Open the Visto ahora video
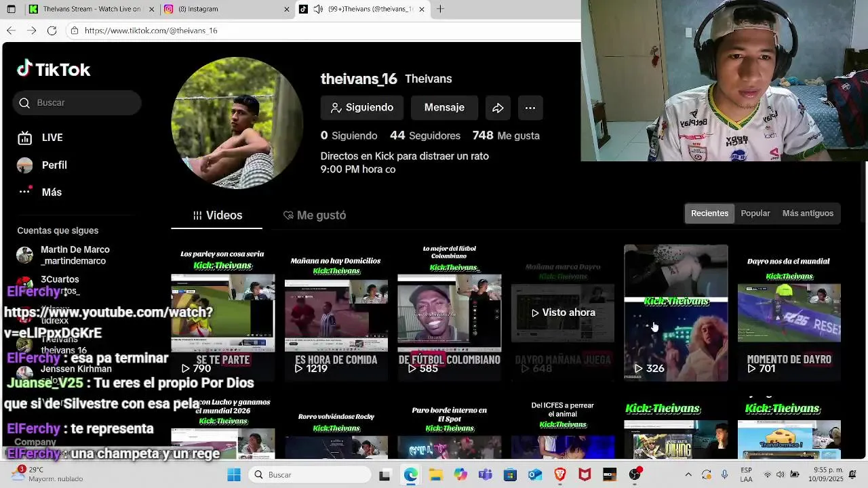The width and height of the screenshot is (868, 488). [563, 312]
